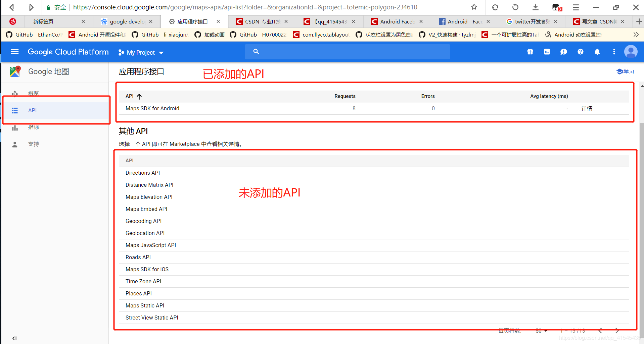Open the three-dot settings menu

[614, 52]
